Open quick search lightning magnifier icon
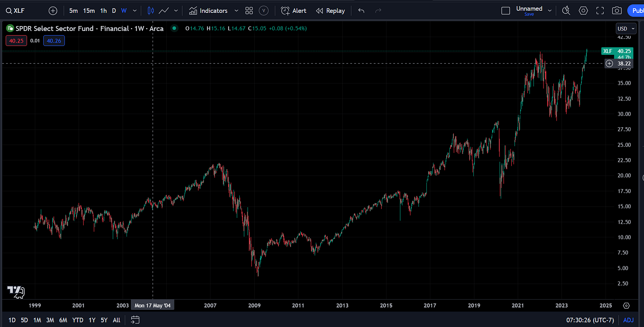Image resolution: width=644 pixels, height=327 pixels. (x=566, y=11)
